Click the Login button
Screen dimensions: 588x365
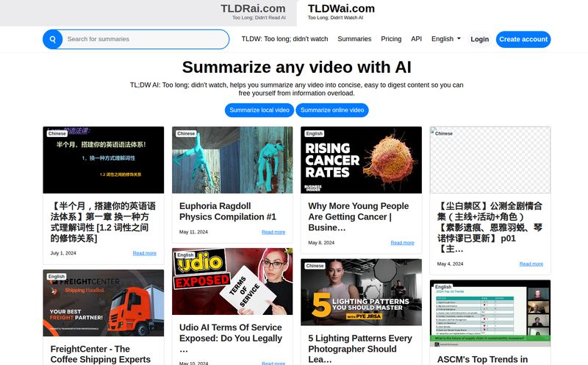(480, 40)
